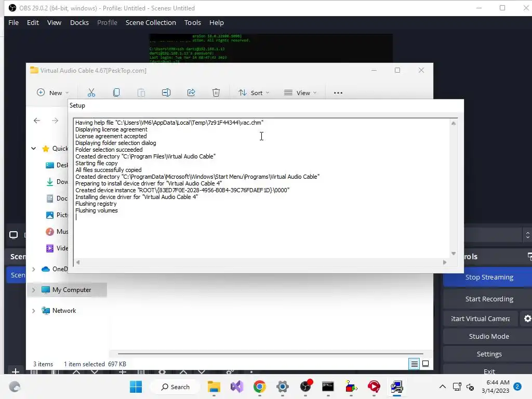Open the OBS Scene Collection menu
Viewport: 532px width, 399px height.
click(151, 23)
